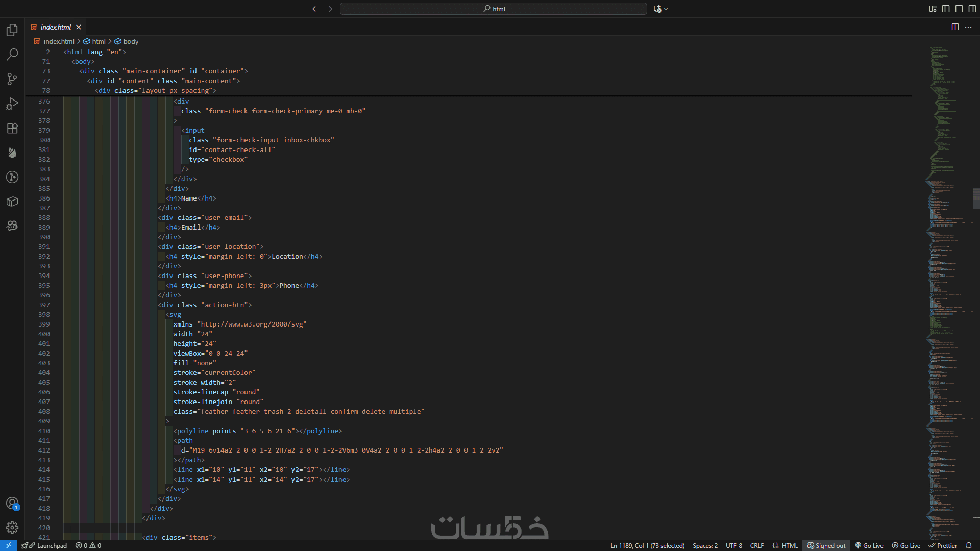Click the html command center search box
The height and width of the screenshot is (551, 980).
(x=494, y=9)
